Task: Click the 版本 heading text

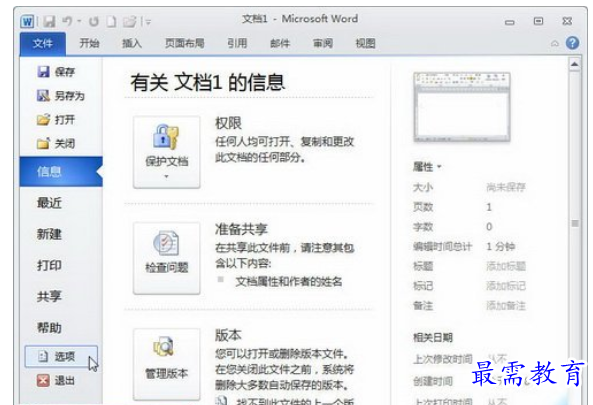Action: (228, 335)
